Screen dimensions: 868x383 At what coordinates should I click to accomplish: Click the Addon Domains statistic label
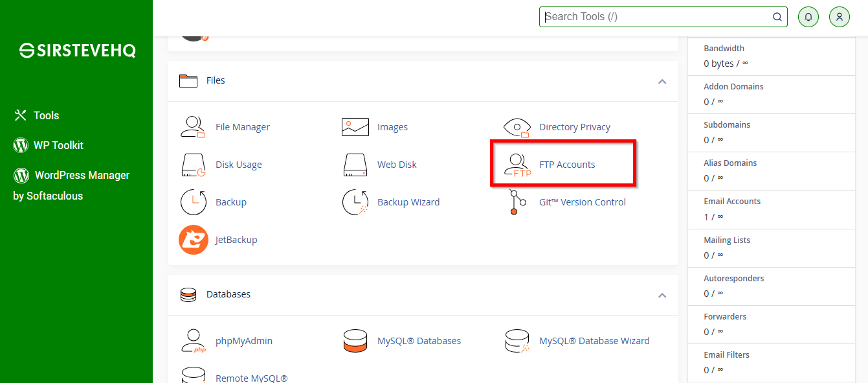point(734,87)
